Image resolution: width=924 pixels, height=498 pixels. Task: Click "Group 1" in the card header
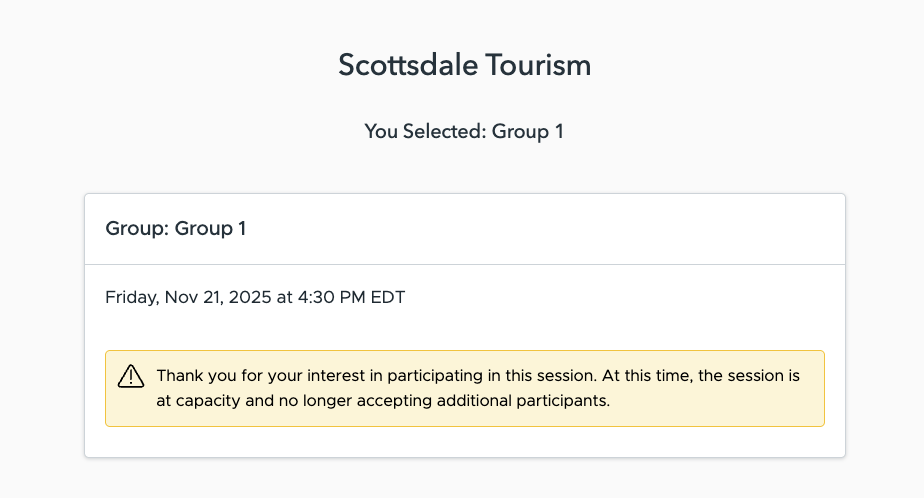(x=211, y=229)
